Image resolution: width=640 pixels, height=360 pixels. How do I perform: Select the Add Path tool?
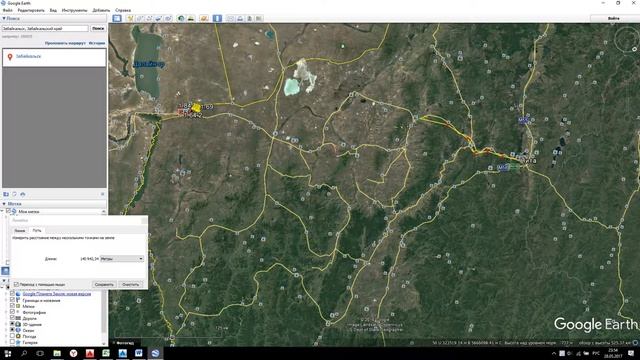[x=149, y=18]
